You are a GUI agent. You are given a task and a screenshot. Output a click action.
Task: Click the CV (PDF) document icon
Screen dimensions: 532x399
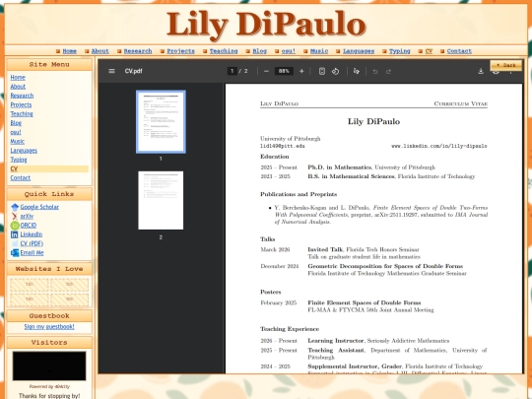pos(15,243)
